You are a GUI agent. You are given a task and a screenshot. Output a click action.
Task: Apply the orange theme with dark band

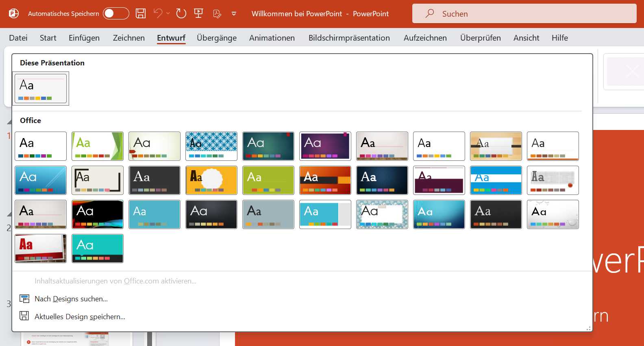[325, 180]
